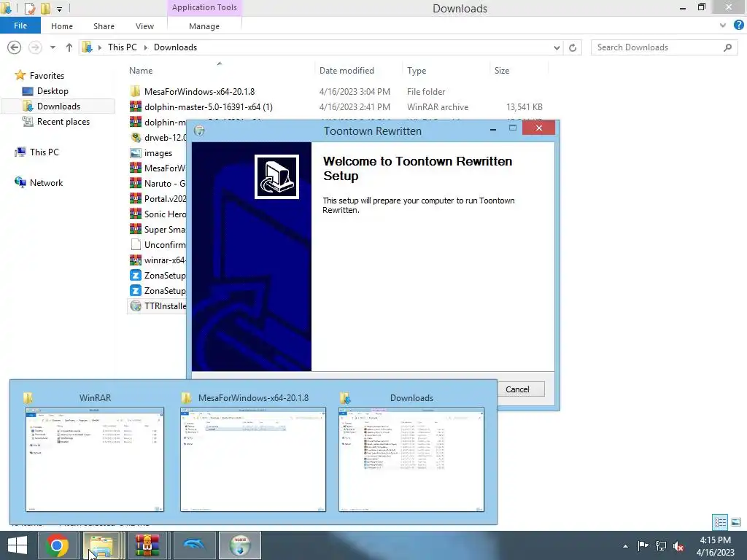Switch to the Home ribbon tab

(x=62, y=26)
